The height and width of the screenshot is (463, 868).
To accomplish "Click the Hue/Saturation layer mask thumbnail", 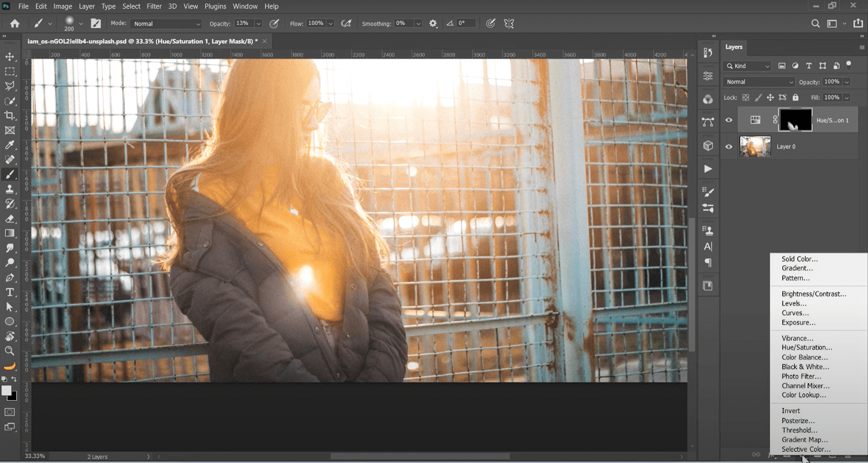I will (x=795, y=120).
